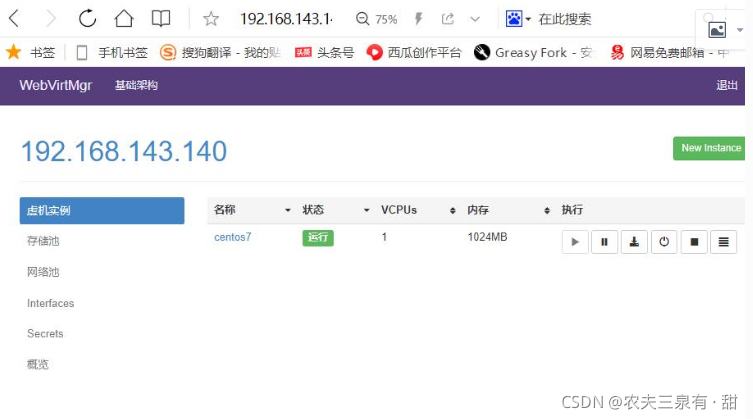Click the browser back arrow
The image size is (753, 419).
[x=14, y=19]
